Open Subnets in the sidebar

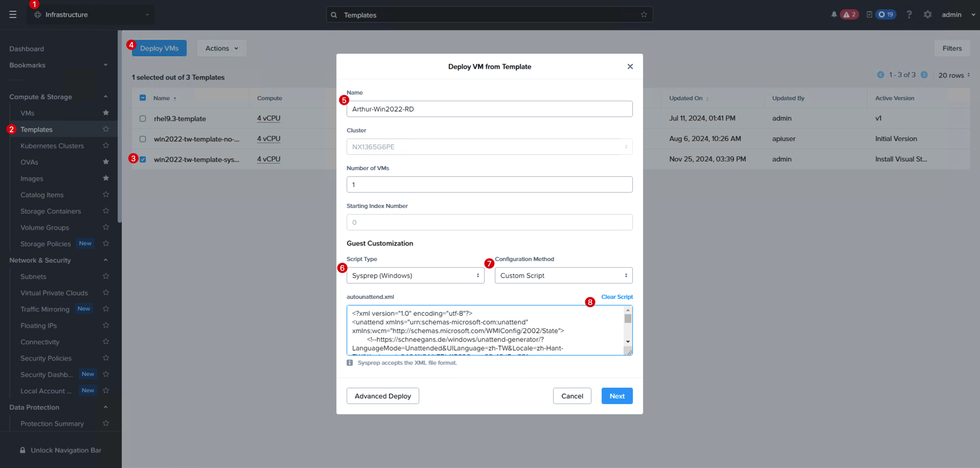click(33, 276)
